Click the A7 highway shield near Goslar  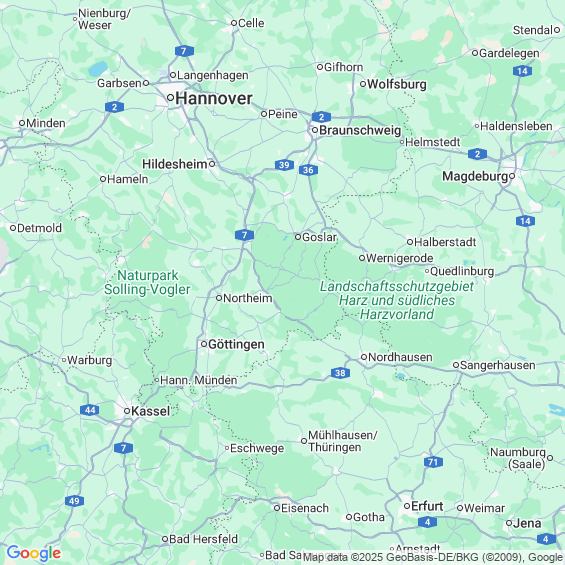pos(245,235)
